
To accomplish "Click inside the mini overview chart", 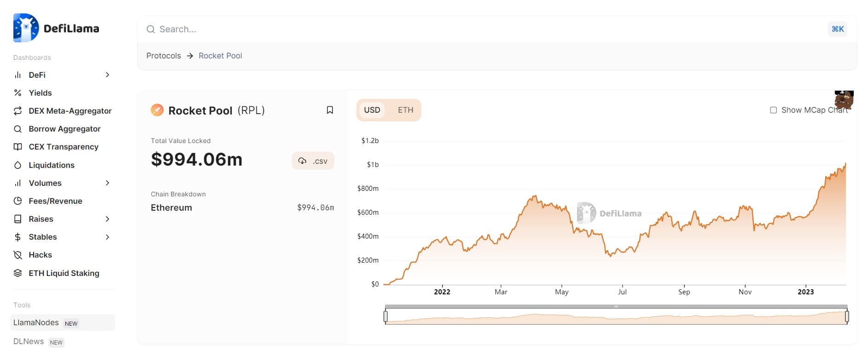I will (616, 317).
